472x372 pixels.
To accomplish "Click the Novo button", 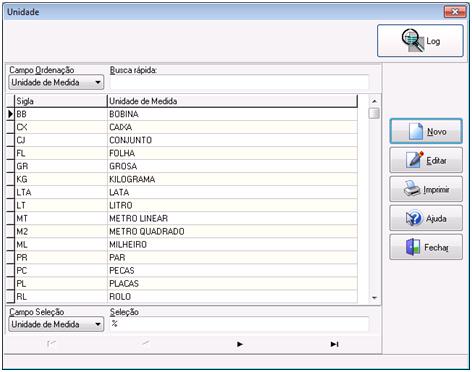I will click(426, 131).
